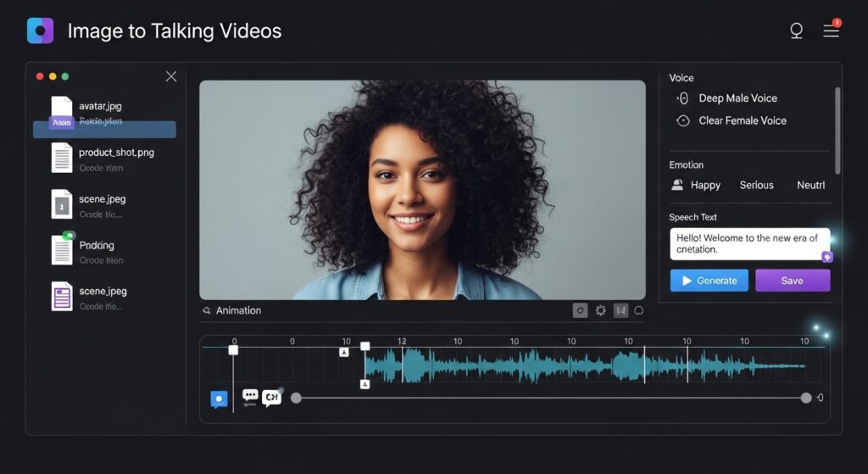Click the speech bubble caption icon

pos(250,397)
